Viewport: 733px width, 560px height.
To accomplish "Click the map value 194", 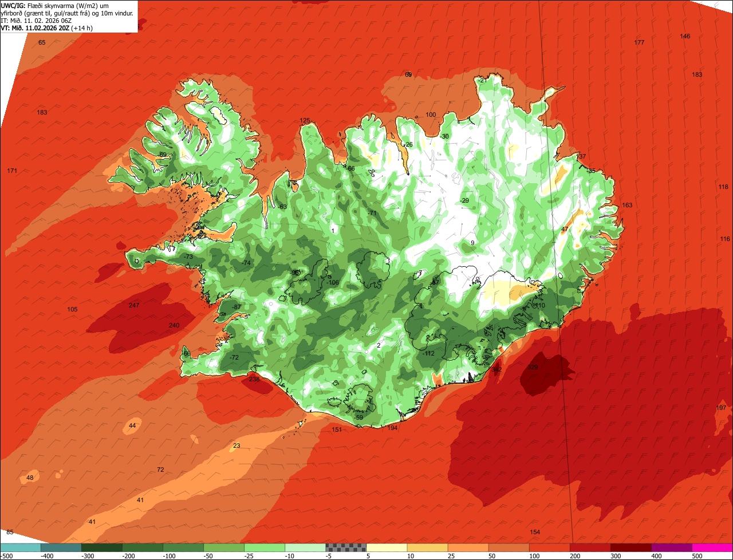I will click(x=392, y=428).
